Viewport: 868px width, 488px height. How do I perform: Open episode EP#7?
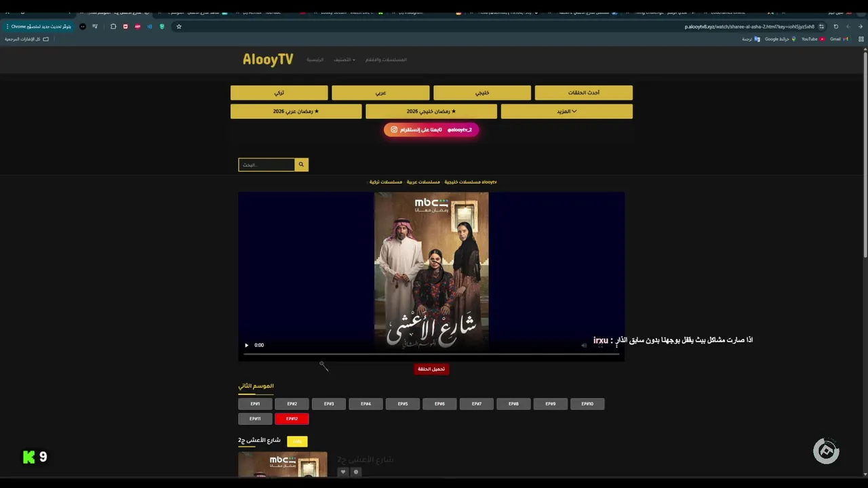coord(477,404)
